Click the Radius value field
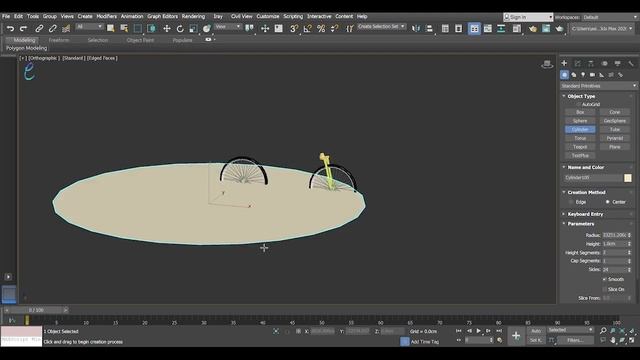Viewport: 640px width, 360px height. [615, 235]
